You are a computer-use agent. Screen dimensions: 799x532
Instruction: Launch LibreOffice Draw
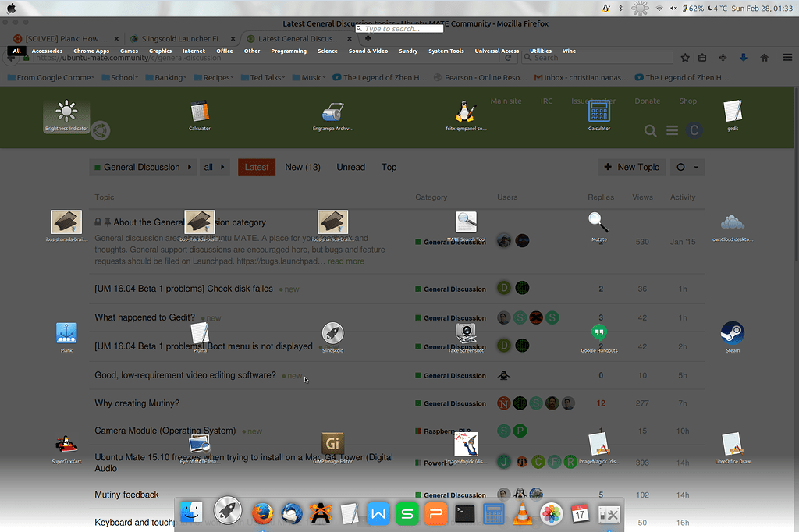(x=732, y=445)
